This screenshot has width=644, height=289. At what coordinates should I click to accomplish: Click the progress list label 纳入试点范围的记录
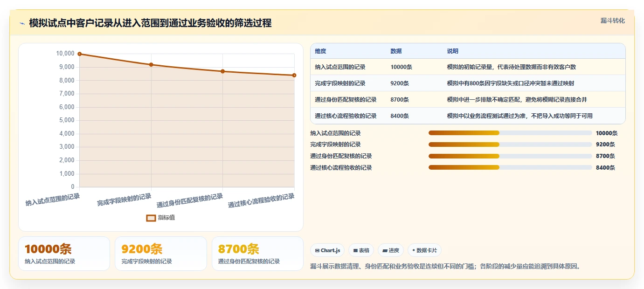coord(335,133)
